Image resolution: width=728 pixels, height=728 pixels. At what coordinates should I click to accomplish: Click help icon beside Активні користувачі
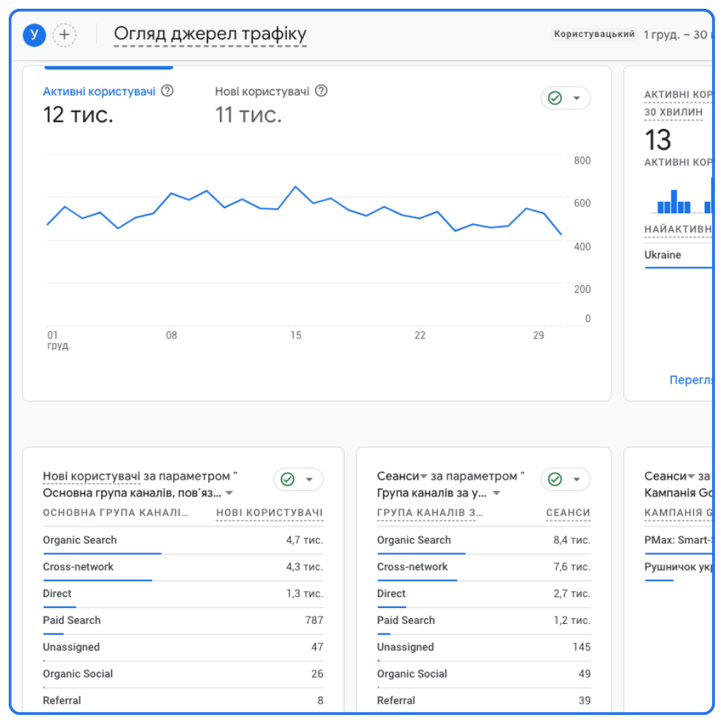click(x=167, y=91)
